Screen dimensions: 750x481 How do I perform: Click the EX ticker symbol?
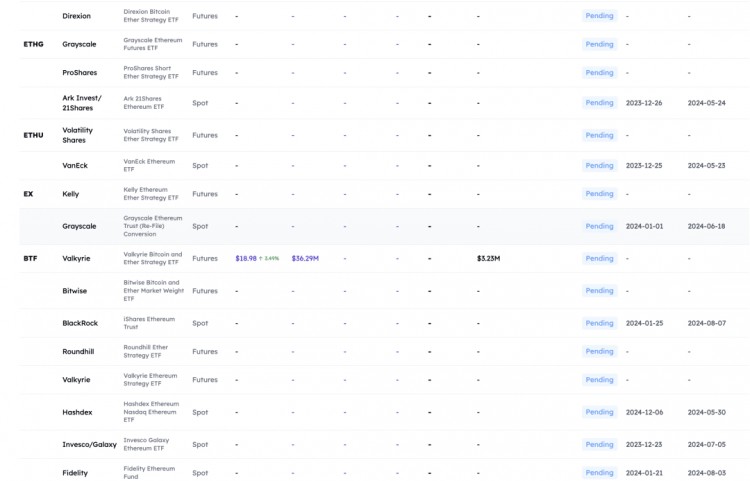point(28,194)
